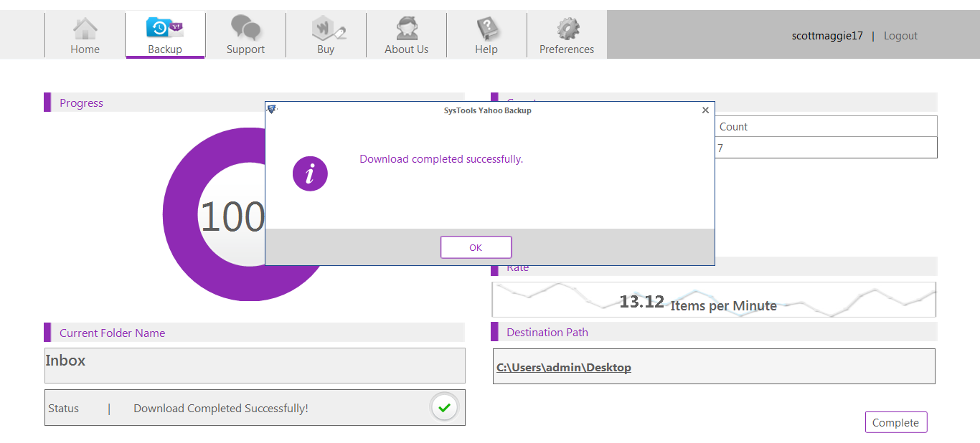980x443 pixels.
Task: Close the SysTools Yahoo Backup dialog
Action: 705,110
